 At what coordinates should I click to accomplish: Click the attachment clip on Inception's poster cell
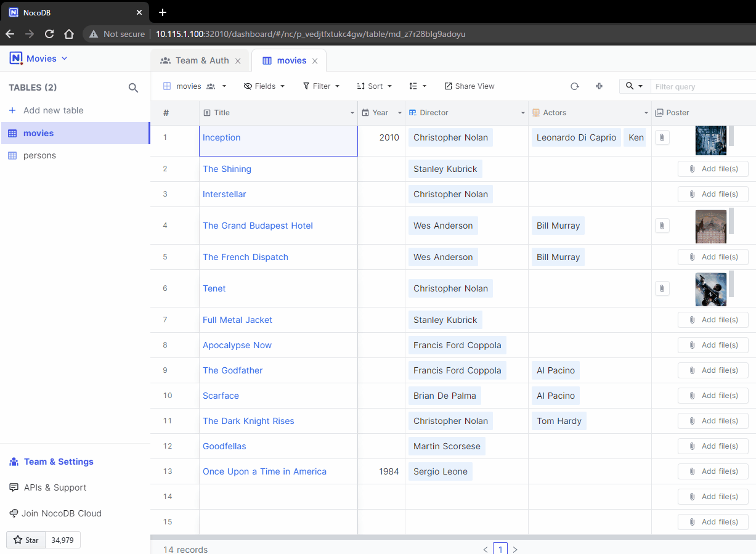coord(662,137)
